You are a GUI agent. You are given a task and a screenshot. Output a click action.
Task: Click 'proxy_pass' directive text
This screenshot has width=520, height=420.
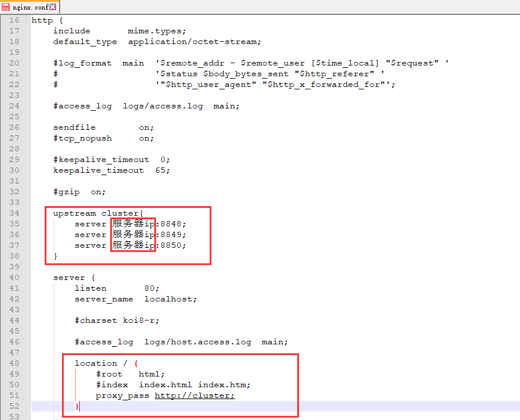[x=122, y=396]
